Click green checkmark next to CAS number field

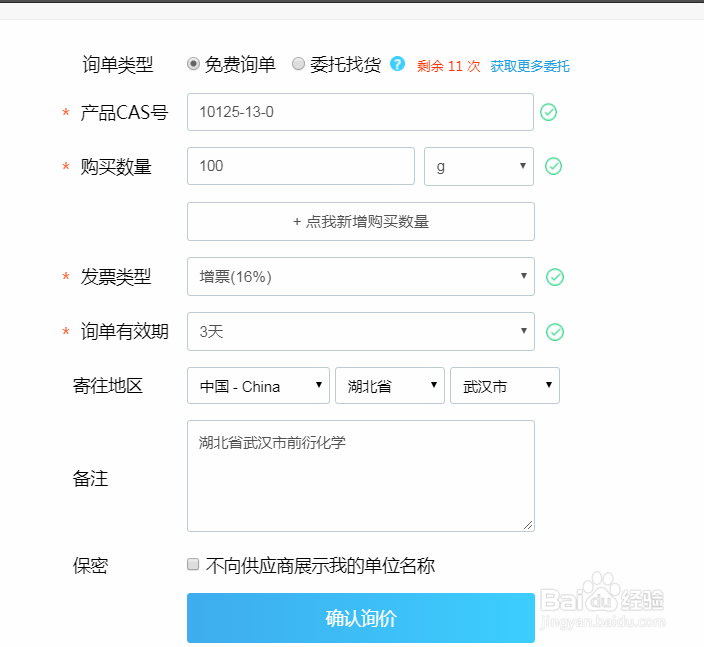[548, 112]
